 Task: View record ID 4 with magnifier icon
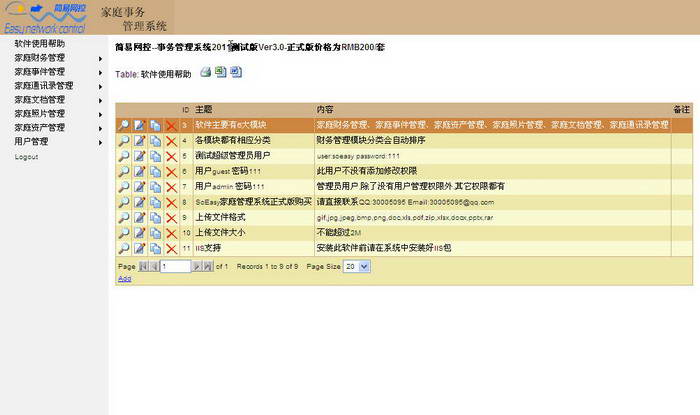[x=124, y=141]
